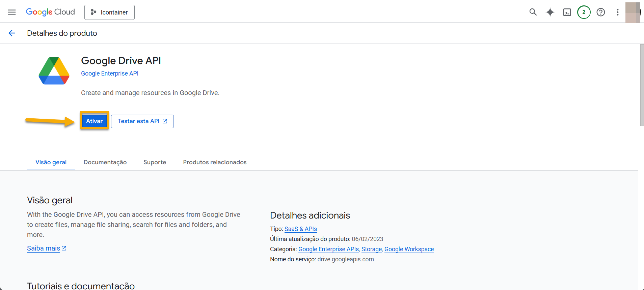Click the Detalhes do produto title
This screenshot has width=644, height=290.
pyautogui.click(x=62, y=33)
